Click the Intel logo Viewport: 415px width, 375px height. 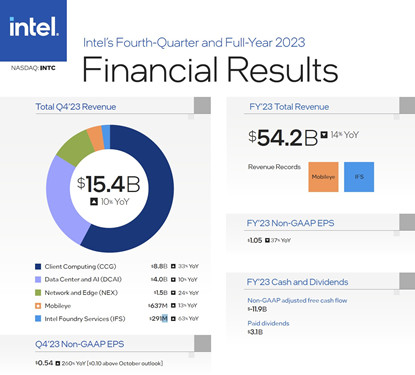tap(33, 30)
